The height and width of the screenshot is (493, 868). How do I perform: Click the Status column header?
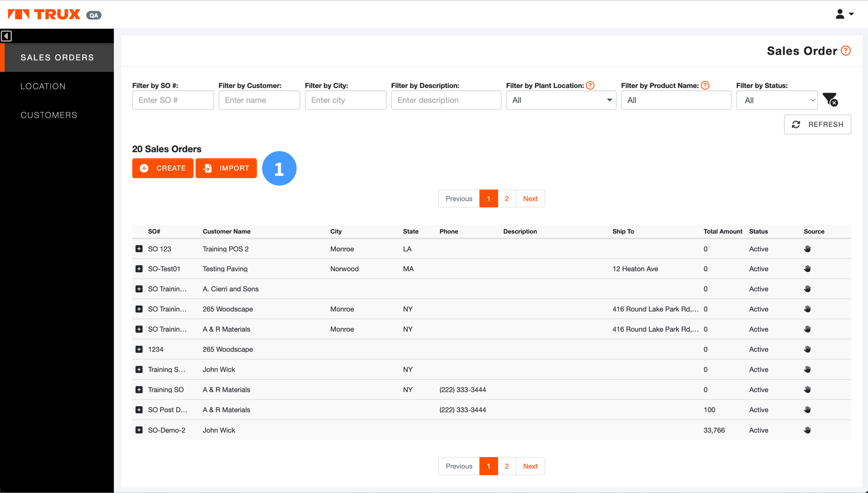[x=758, y=231]
